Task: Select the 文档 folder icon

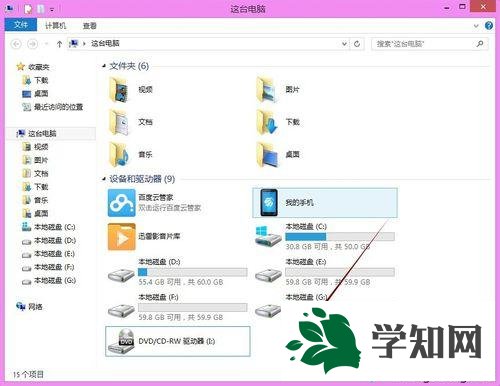Action: [x=119, y=122]
